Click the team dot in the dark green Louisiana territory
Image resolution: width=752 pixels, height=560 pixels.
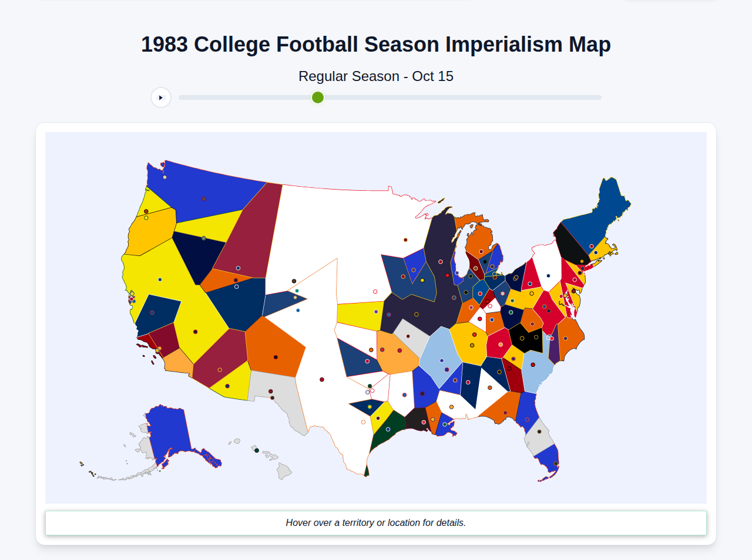point(388,429)
